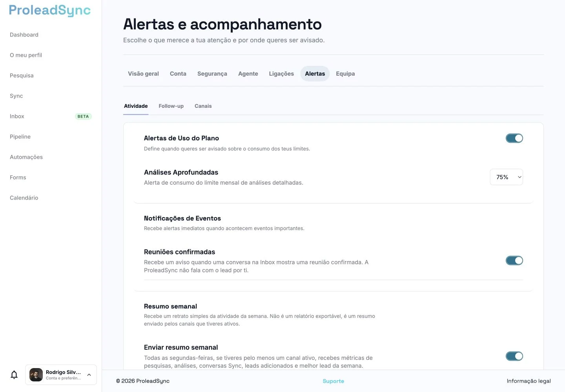This screenshot has width=565, height=392.
Task: Open the Inbox sidebar item
Action: (x=17, y=116)
